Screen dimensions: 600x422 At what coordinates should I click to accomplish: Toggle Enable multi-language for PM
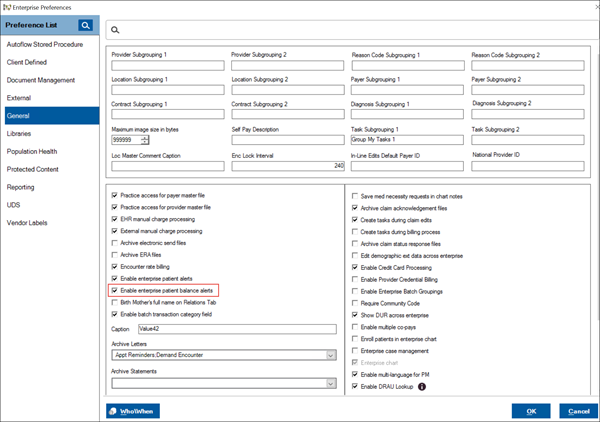coord(355,374)
